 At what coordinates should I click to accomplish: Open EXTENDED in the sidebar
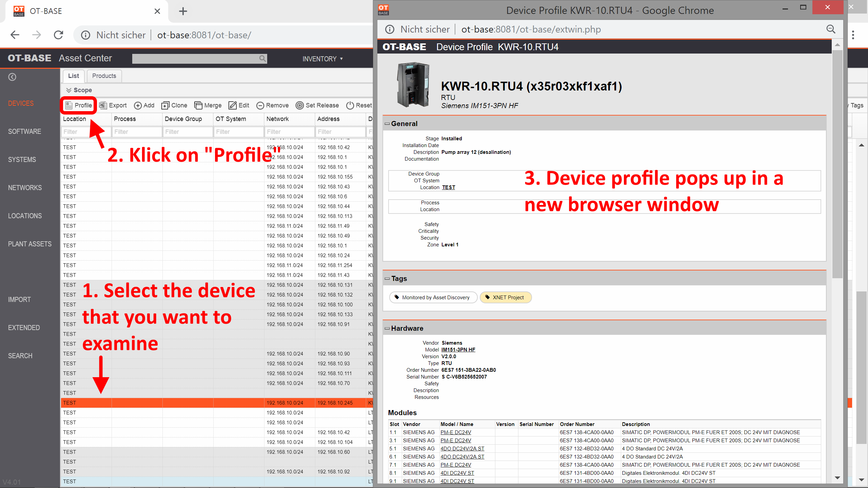pyautogui.click(x=24, y=328)
